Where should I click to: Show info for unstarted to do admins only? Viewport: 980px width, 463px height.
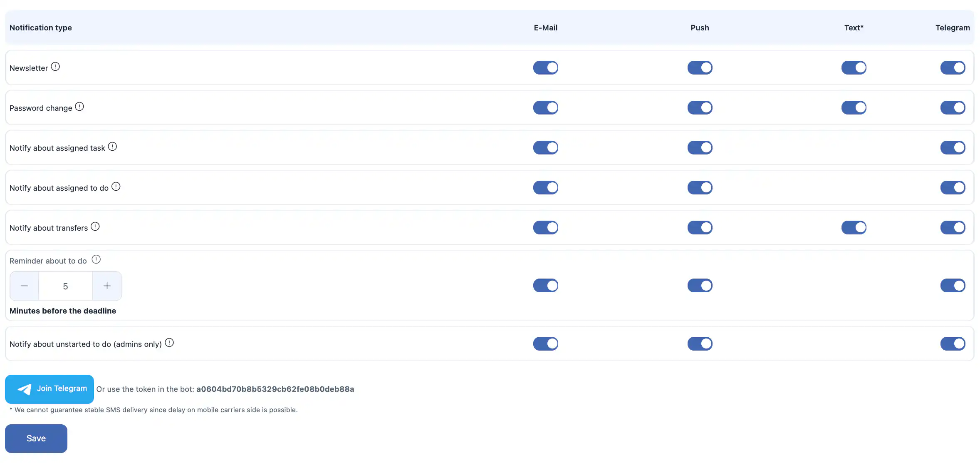point(169,343)
